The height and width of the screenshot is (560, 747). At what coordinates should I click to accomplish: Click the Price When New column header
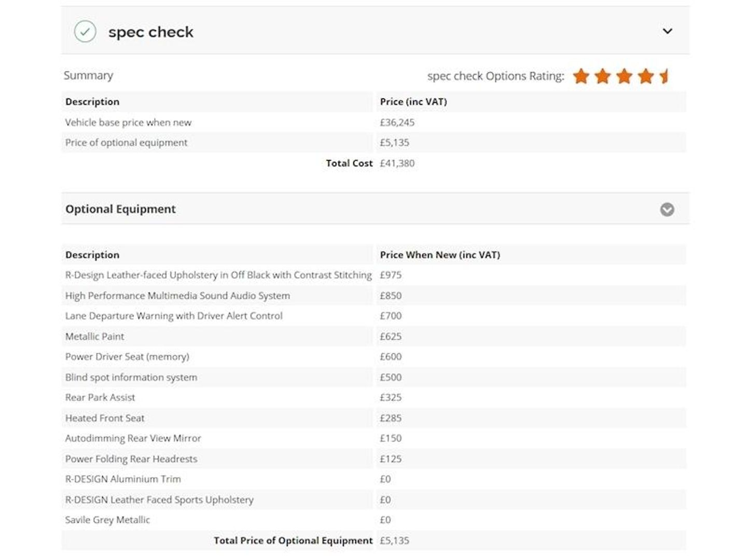(x=440, y=255)
